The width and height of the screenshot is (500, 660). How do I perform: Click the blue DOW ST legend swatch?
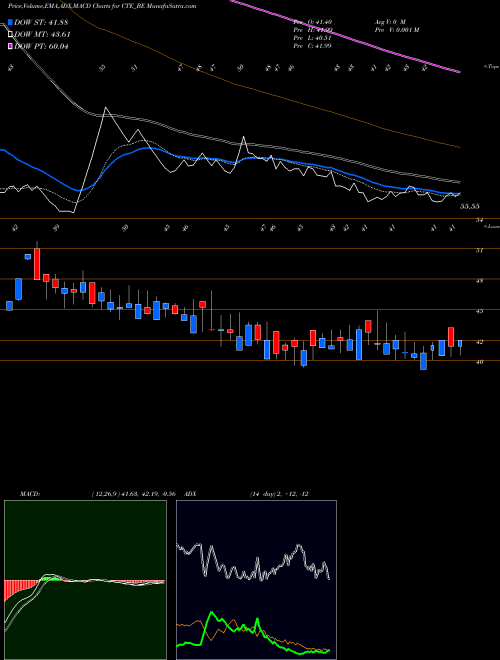(x=10, y=22)
